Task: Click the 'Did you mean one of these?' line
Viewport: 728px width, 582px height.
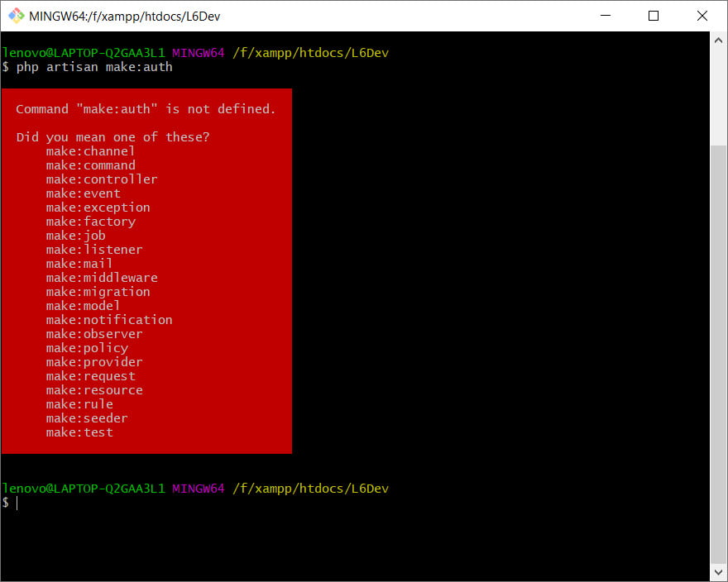Action: pos(113,137)
